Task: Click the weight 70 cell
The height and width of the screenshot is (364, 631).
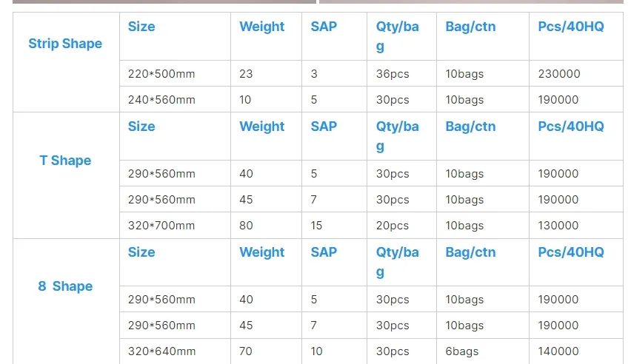Action: pos(245,351)
